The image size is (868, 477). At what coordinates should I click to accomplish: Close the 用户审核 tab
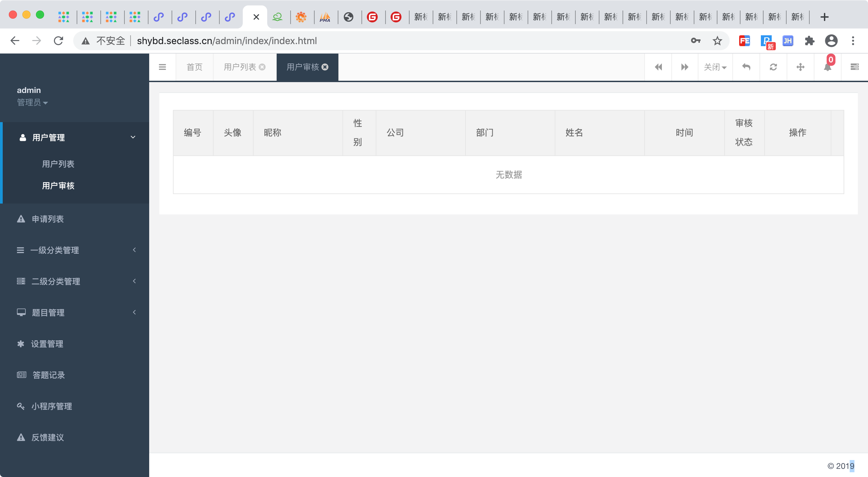[x=325, y=67]
